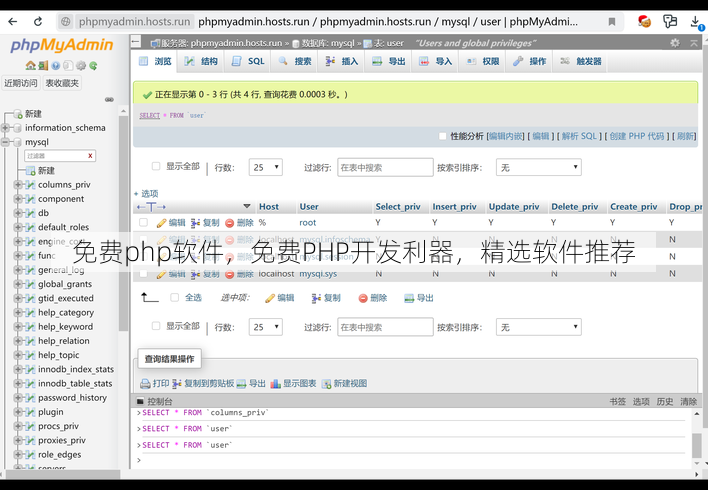708x490 pixels.
Task: Open the Import (导入) tab
Action: (436, 61)
